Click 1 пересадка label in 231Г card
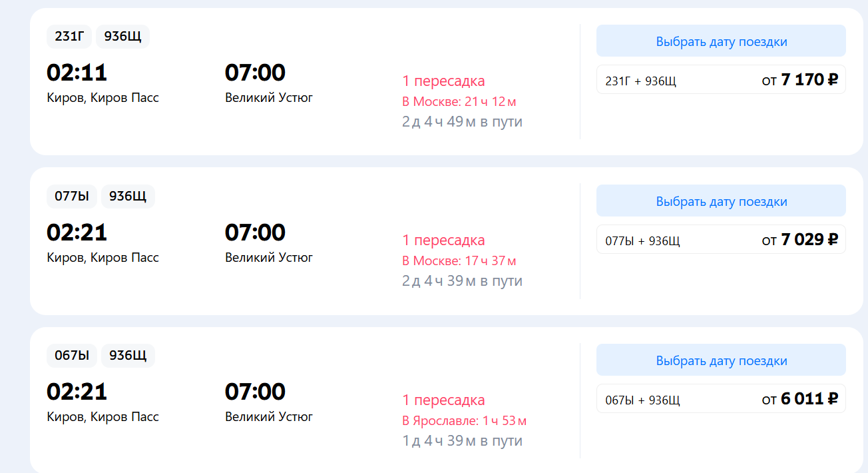 [443, 81]
